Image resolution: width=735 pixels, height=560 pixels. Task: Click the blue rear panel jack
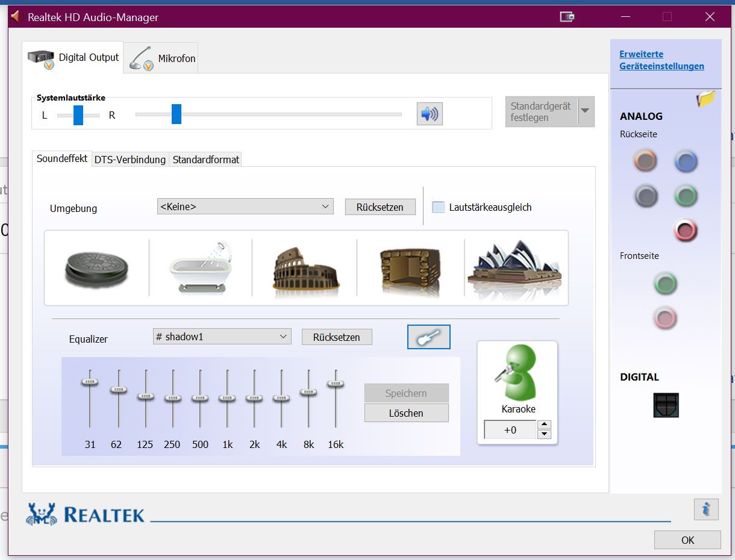point(686,161)
